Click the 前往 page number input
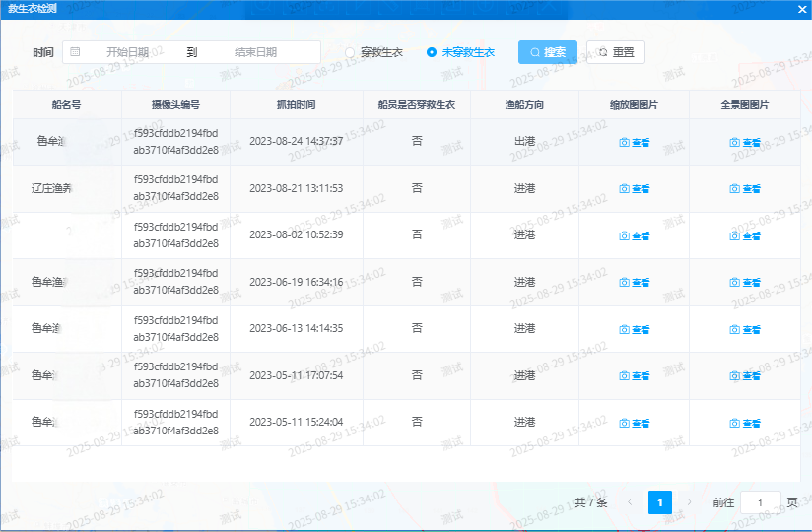Viewport: 812px width, 532px height. (760, 502)
